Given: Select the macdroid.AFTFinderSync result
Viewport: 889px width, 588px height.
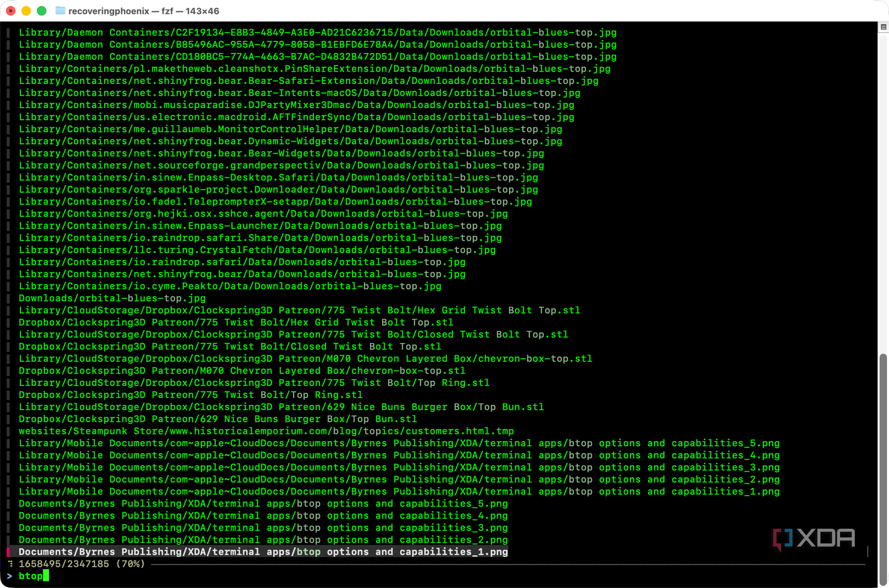Looking at the screenshot, I should click(296, 117).
